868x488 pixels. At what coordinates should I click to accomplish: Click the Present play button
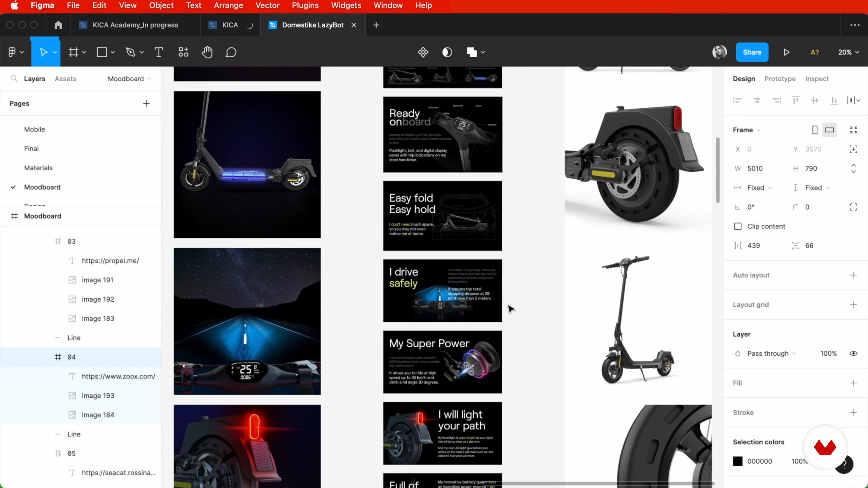pyautogui.click(x=786, y=52)
